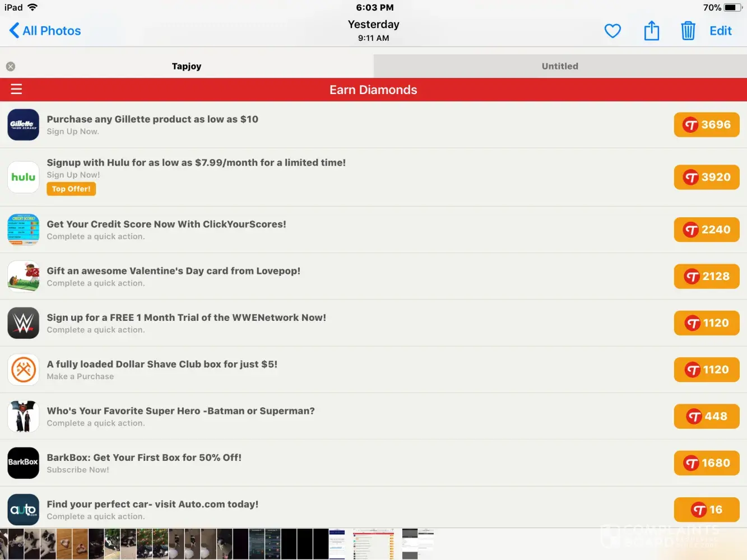This screenshot has height=560, width=747.
Task: Delete photo with trash icon
Action: click(x=688, y=30)
